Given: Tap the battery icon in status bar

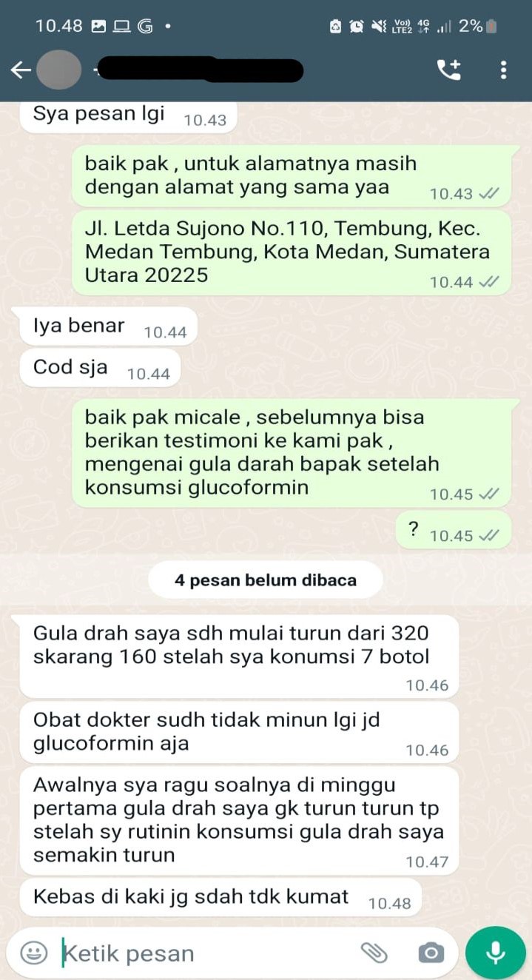Looking at the screenshot, I should [x=492, y=27].
